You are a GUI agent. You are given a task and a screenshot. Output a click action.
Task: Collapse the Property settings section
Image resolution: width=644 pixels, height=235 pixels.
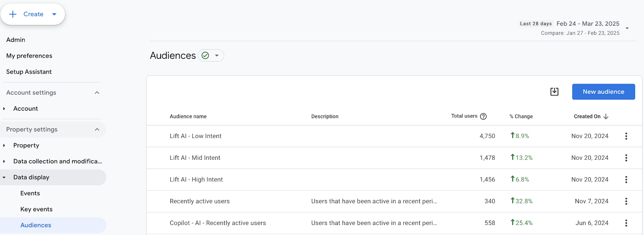(x=97, y=130)
